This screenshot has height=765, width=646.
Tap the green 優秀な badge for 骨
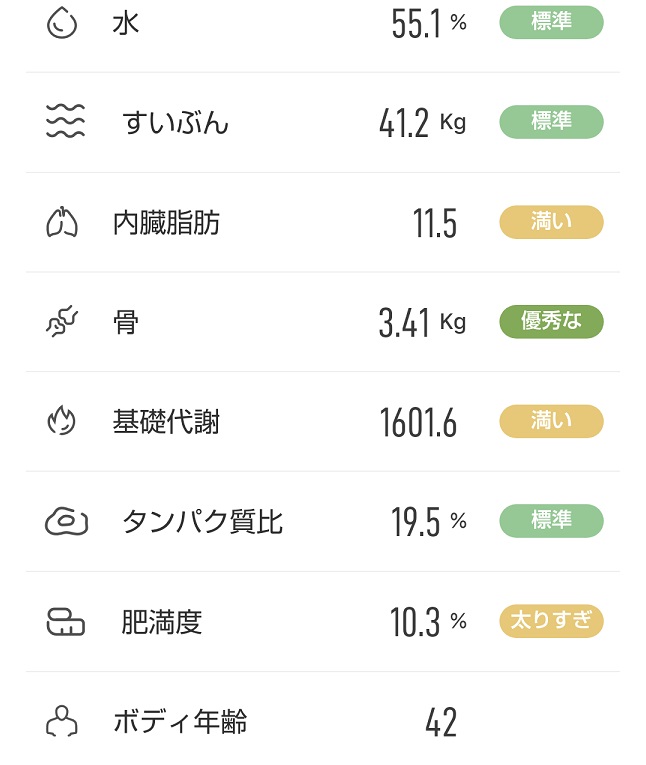coord(551,322)
